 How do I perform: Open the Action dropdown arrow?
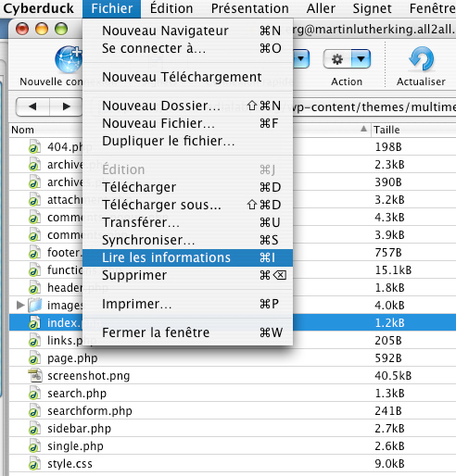coord(361,58)
